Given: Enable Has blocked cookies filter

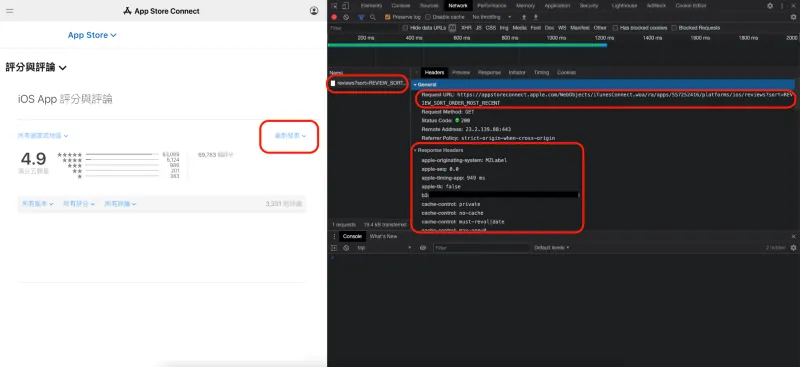Looking at the screenshot, I should pyautogui.click(x=615, y=28).
